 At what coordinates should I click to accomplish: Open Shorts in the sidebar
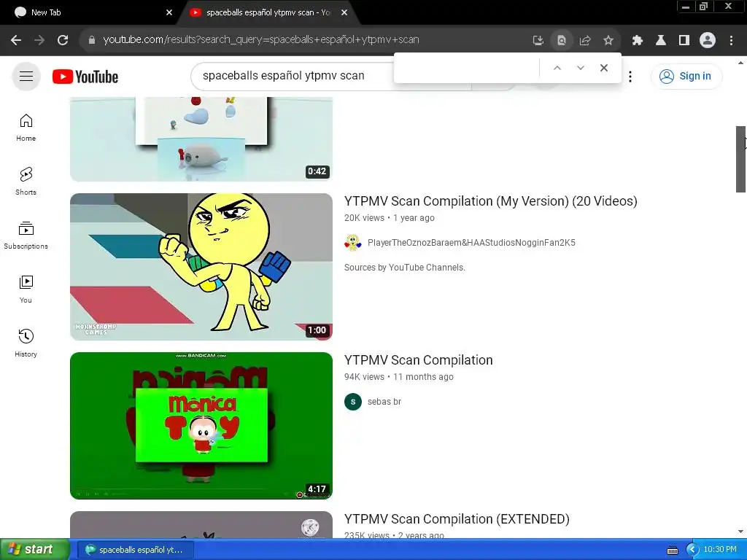point(26,182)
